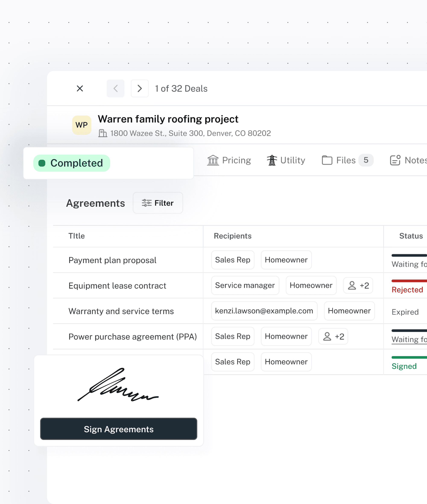Open the Agreements Filter button

[158, 203]
